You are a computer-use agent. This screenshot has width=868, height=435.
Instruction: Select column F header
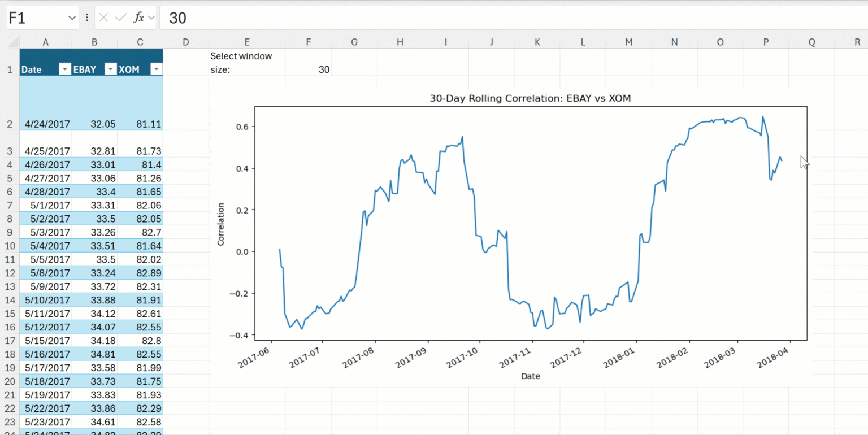coord(308,42)
